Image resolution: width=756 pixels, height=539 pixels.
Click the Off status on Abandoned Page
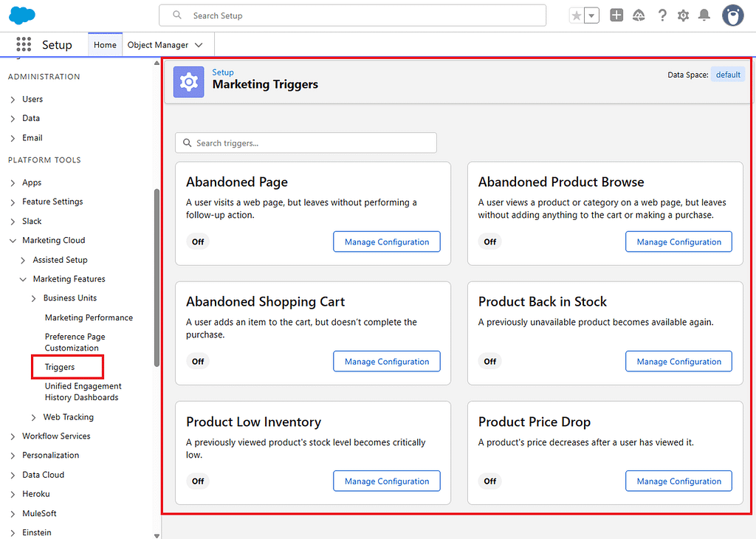(x=198, y=241)
